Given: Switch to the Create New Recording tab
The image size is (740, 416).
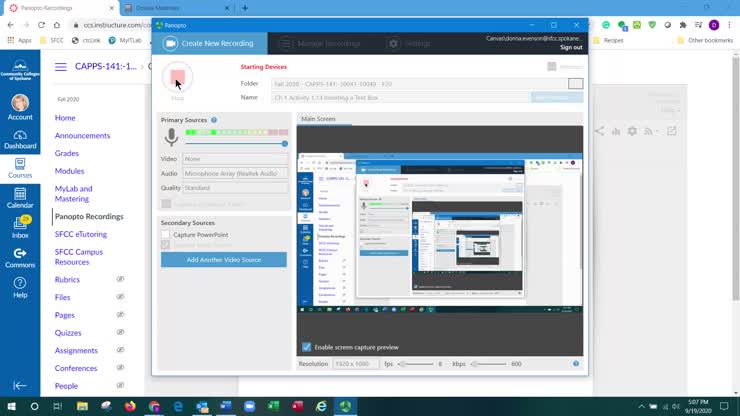Looking at the screenshot, I should [211, 44].
